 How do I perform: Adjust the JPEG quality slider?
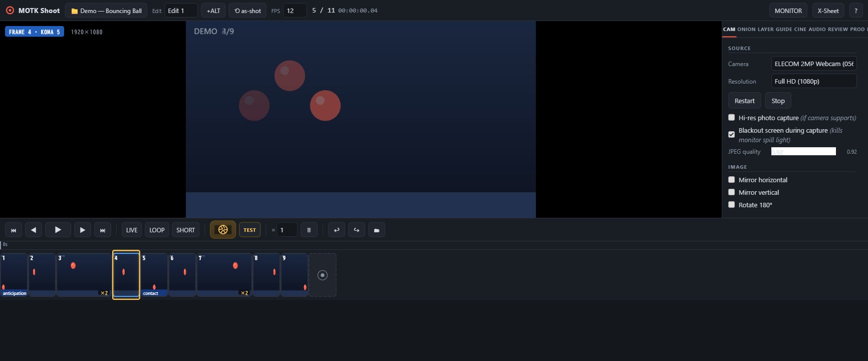click(803, 151)
